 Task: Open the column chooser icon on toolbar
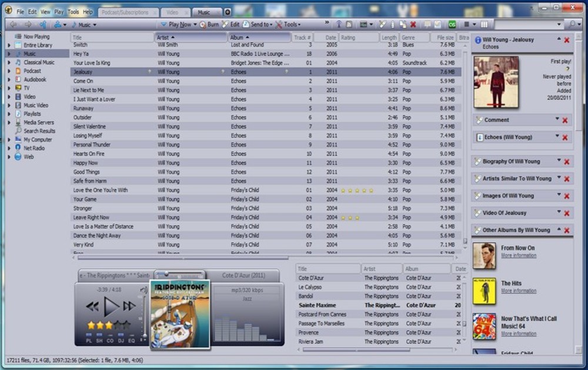[x=483, y=24]
